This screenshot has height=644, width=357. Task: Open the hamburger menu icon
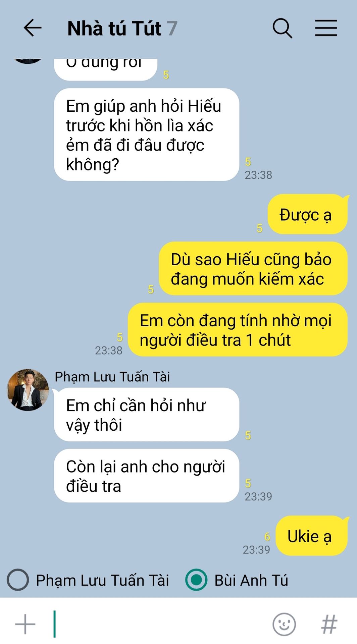click(x=326, y=28)
